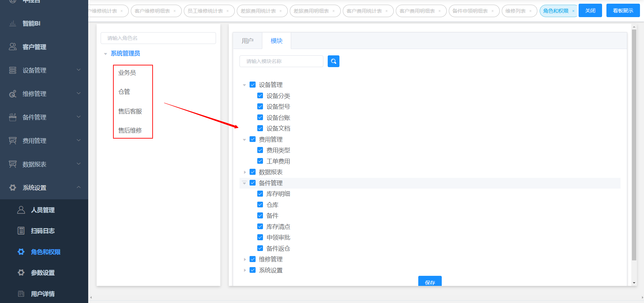Expand the 数据报表 tree node arrow
The width and height of the screenshot is (644, 303).
coord(245,172)
